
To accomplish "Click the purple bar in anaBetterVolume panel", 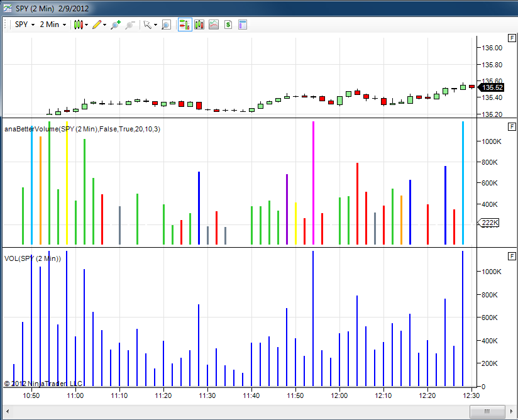I will [287, 209].
